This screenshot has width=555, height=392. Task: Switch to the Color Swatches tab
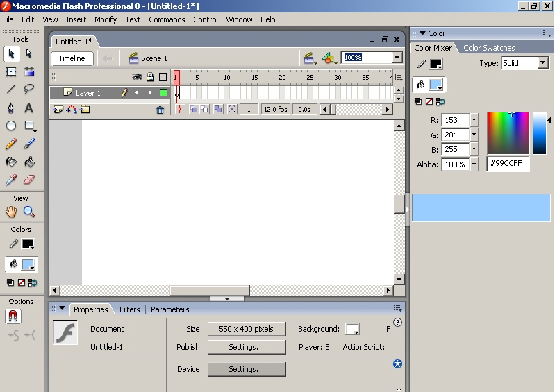(x=489, y=48)
